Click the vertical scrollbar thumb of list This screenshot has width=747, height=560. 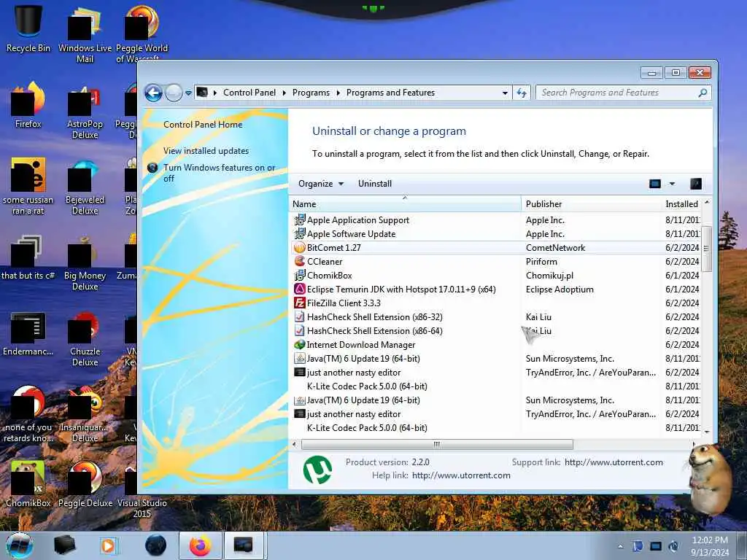(706, 249)
